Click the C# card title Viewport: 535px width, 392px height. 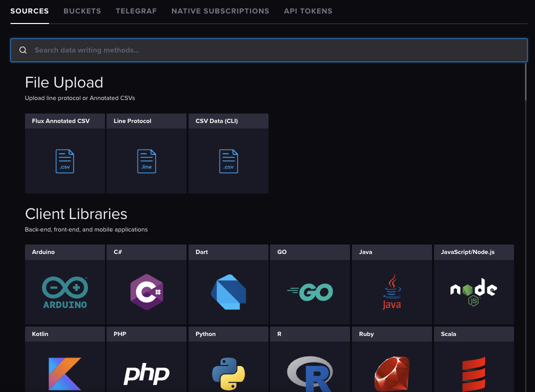pyautogui.click(x=117, y=252)
